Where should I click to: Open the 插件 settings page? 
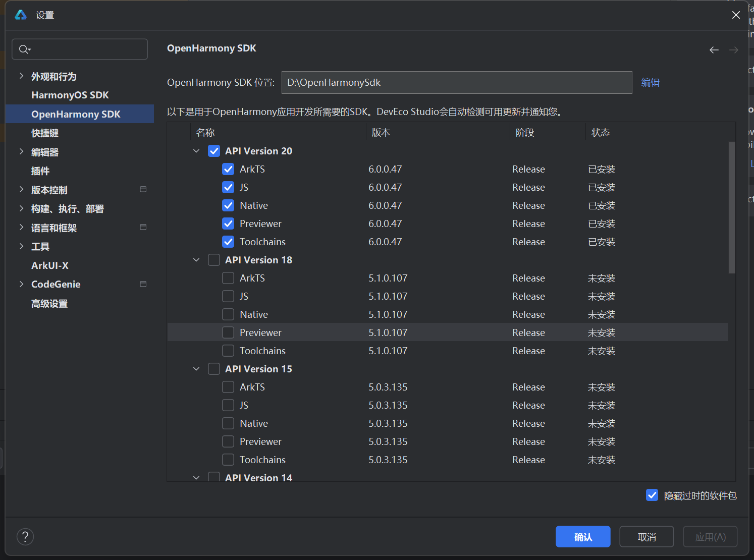point(40,171)
